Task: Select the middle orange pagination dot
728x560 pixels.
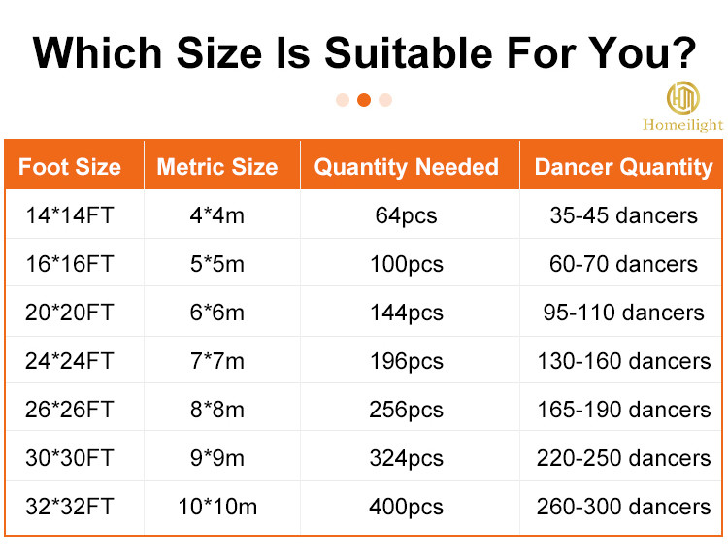Action: click(364, 100)
